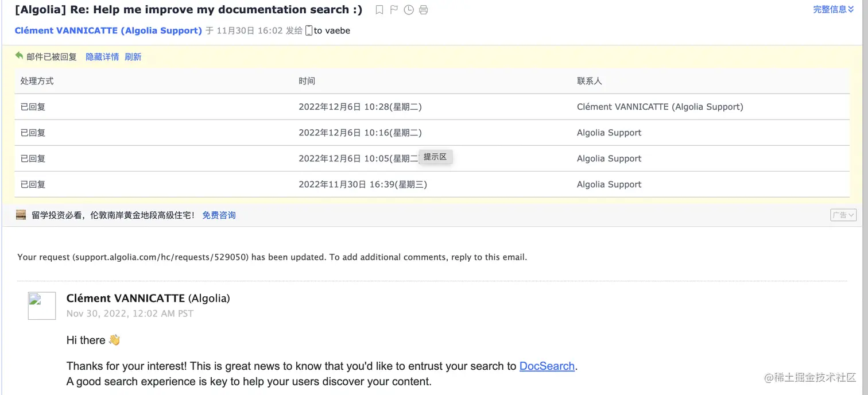Bookmark this email with the bookmark icon
Viewport: 868px width, 395px height.
coord(379,10)
